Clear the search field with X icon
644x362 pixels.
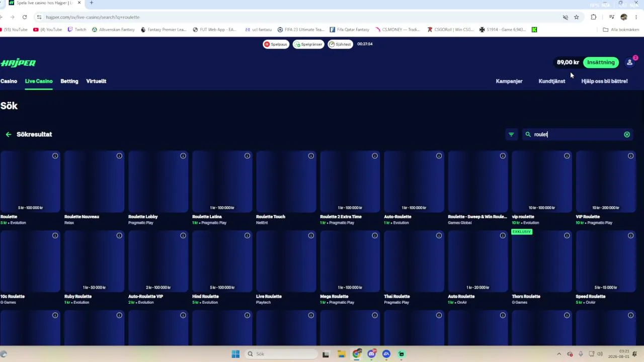[627, 134]
